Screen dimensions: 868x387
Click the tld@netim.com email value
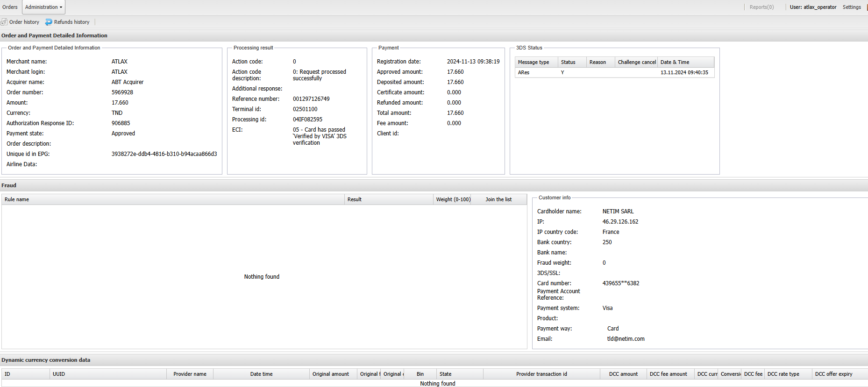tap(626, 339)
